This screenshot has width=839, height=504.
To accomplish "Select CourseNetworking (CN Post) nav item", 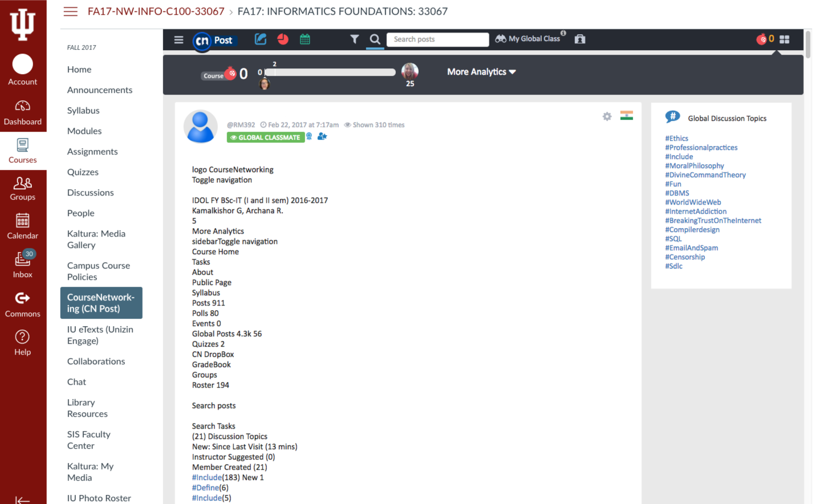I will (101, 303).
